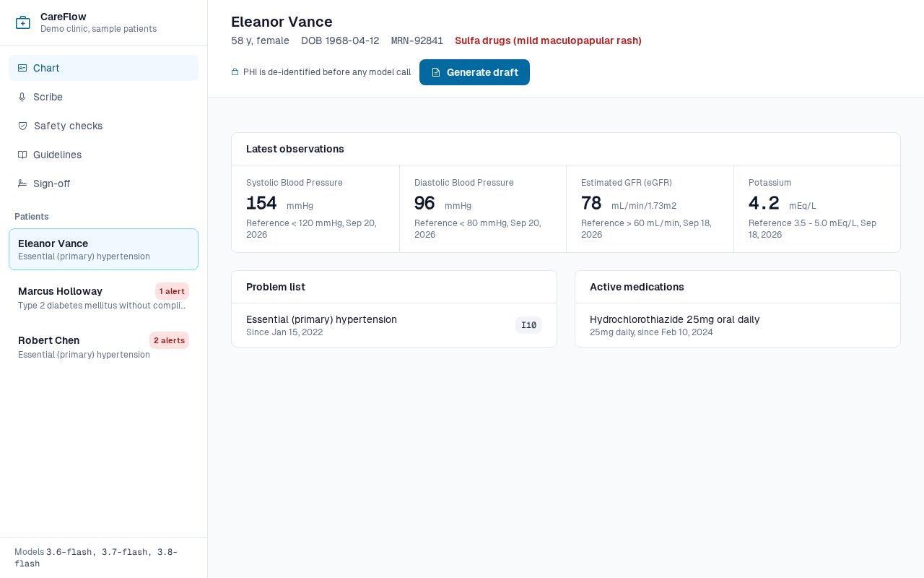This screenshot has width=924, height=578.
Task: Select patient Eleanor Vance in list
Action: pos(103,249)
